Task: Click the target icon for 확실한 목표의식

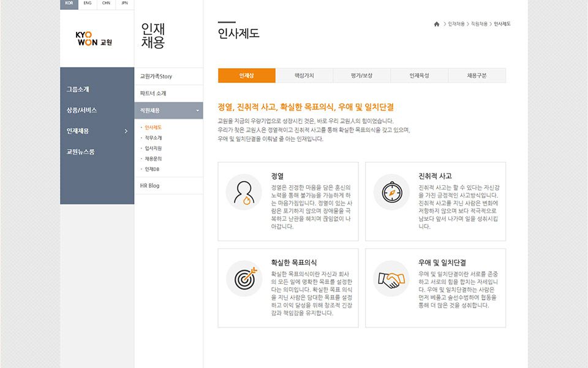Action: pyautogui.click(x=244, y=278)
